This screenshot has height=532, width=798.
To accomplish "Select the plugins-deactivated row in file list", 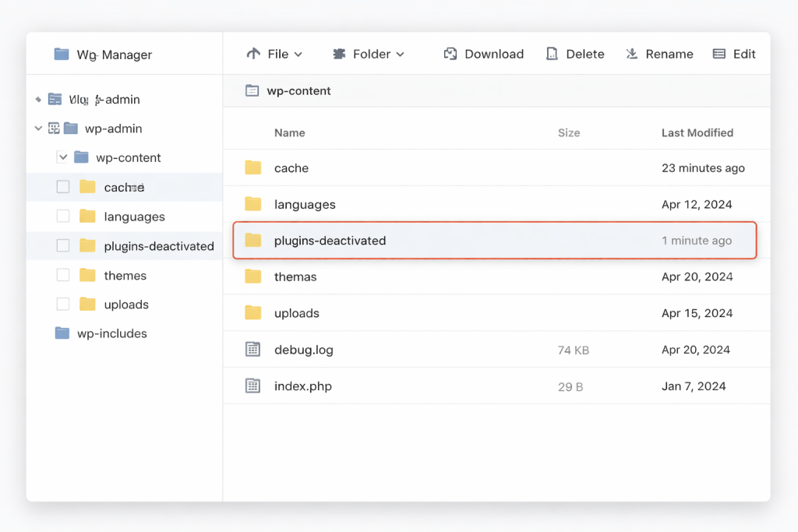I will (495, 240).
